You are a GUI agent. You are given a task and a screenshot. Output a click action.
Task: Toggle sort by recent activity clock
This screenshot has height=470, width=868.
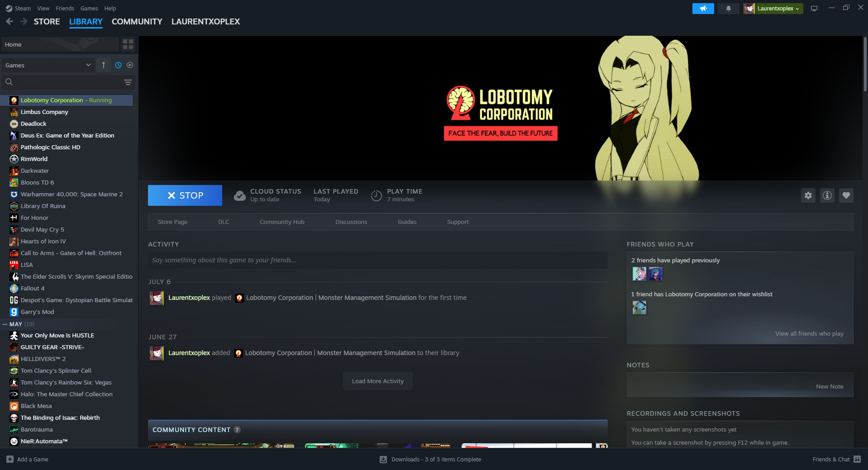(118, 65)
